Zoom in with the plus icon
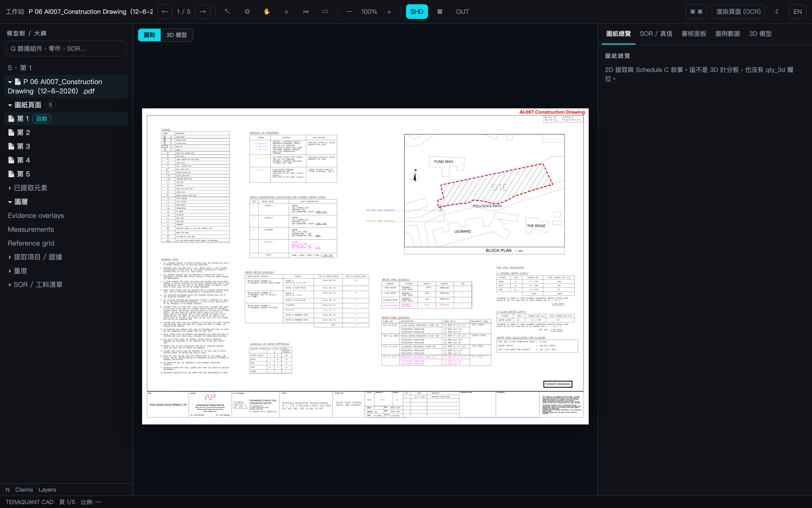Viewport: 812px width, 508px height. pyautogui.click(x=389, y=12)
